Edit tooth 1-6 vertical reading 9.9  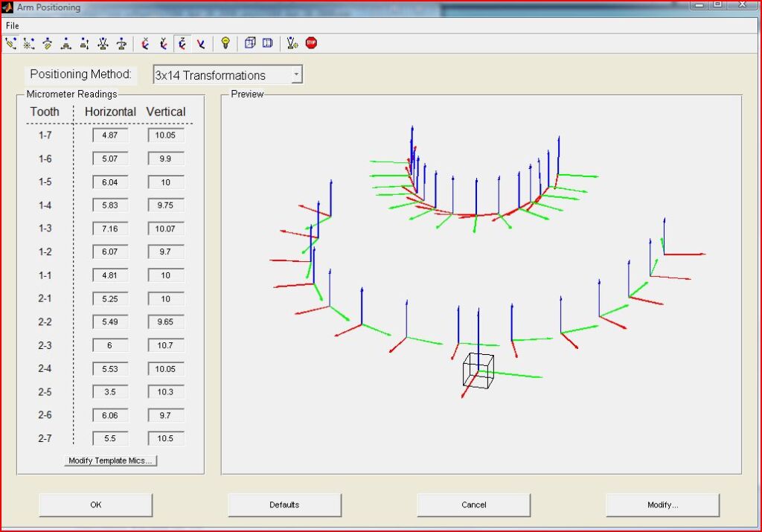click(166, 158)
